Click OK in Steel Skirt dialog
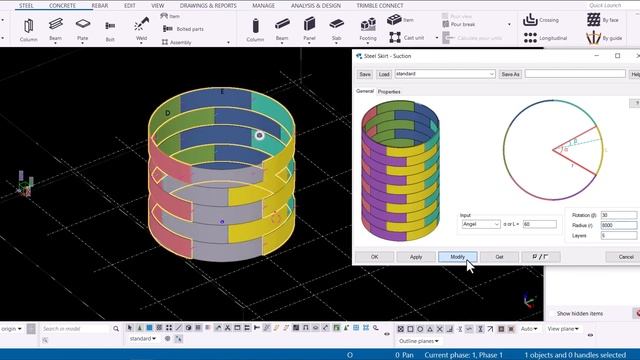The width and height of the screenshot is (640, 360). click(374, 257)
